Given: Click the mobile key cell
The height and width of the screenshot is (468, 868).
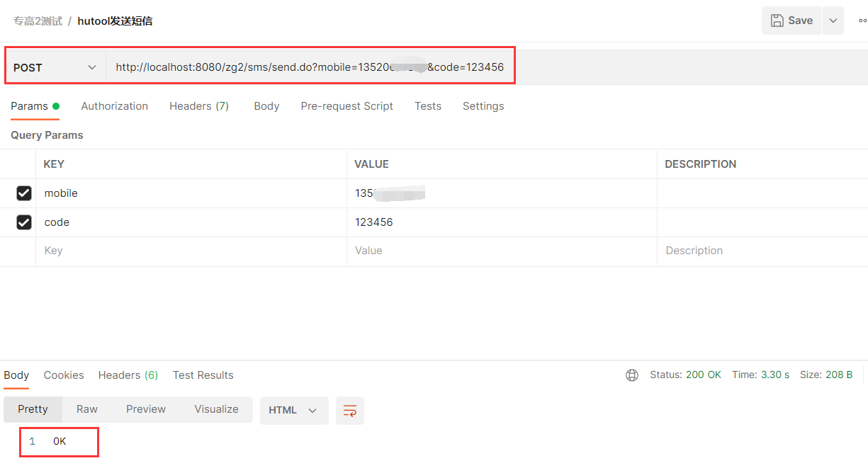Looking at the screenshot, I should 191,193.
